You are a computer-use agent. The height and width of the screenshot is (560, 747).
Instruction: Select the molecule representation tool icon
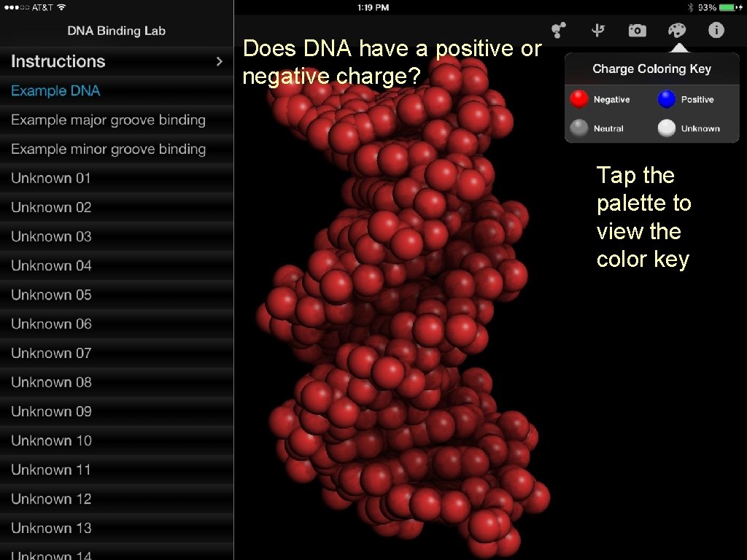(558, 30)
